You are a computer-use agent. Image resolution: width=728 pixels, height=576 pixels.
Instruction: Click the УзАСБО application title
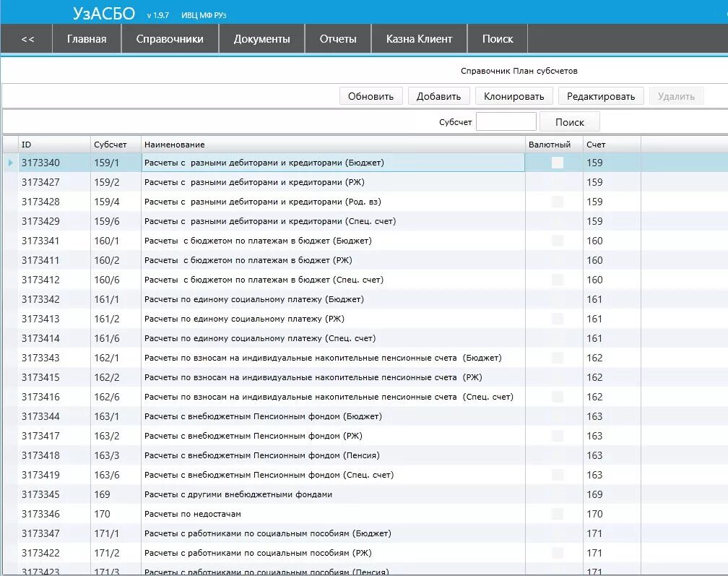[x=104, y=14]
